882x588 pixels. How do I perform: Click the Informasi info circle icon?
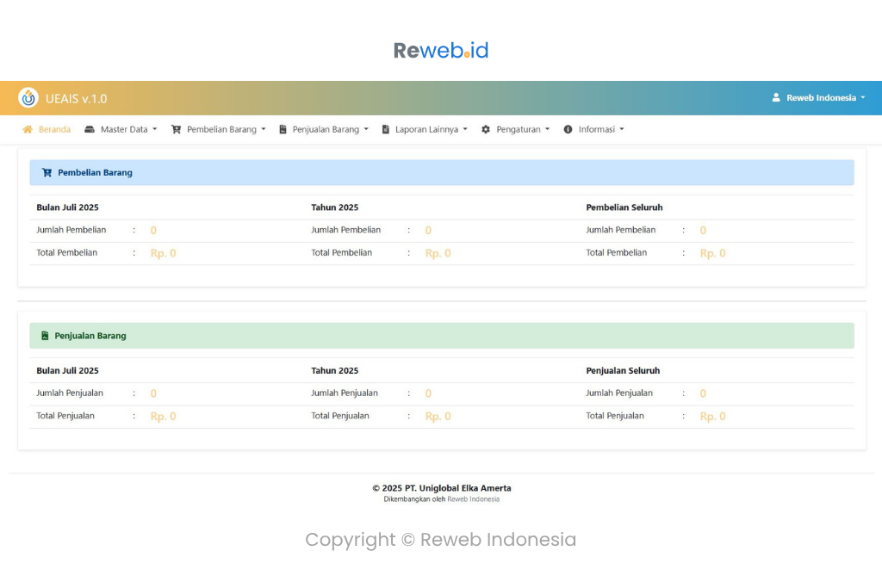[x=568, y=130]
